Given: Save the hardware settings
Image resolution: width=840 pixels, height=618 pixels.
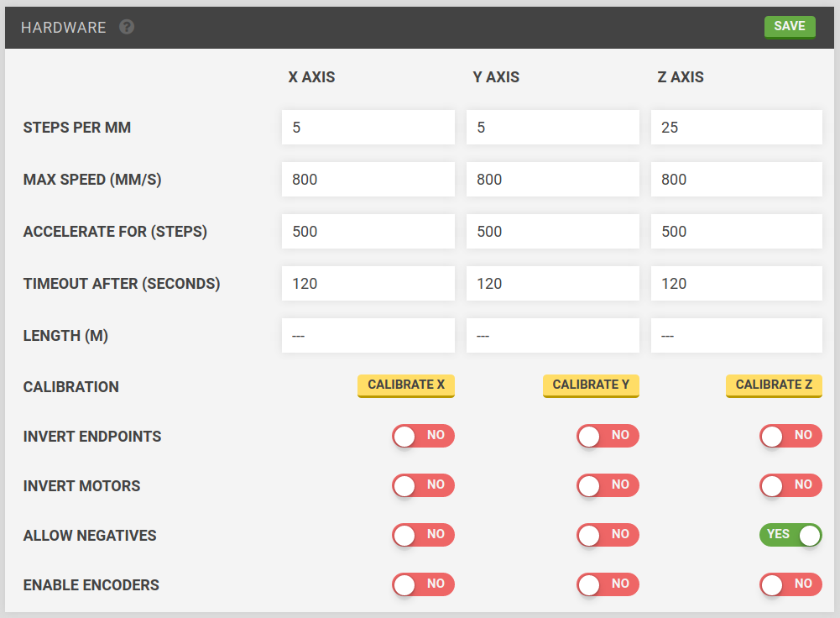Looking at the screenshot, I should 789,27.
